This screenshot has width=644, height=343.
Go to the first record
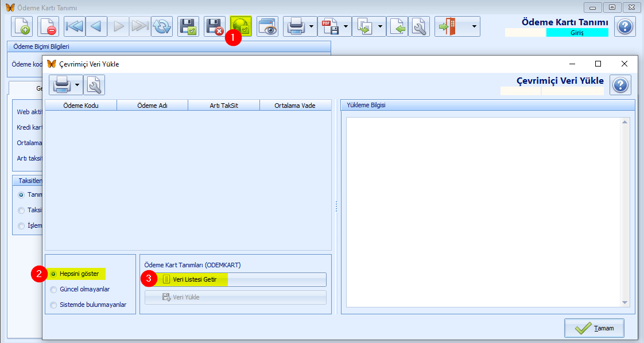coord(75,26)
